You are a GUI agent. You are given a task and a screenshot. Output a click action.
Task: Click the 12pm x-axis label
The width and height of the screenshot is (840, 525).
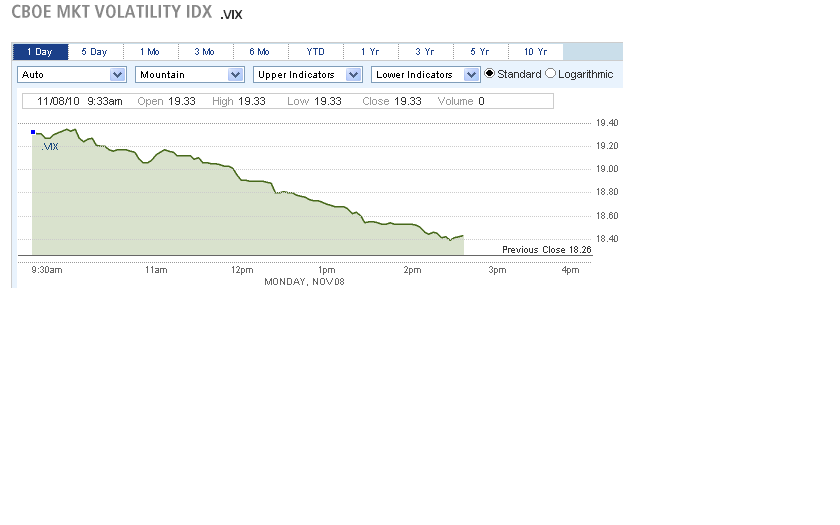click(242, 270)
